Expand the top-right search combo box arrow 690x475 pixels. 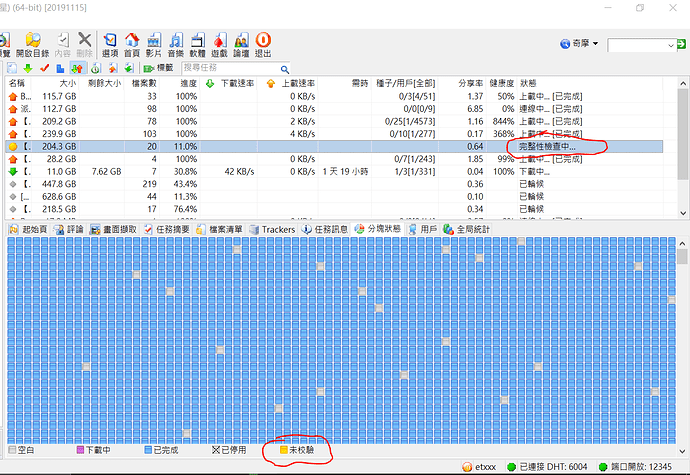pos(671,45)
